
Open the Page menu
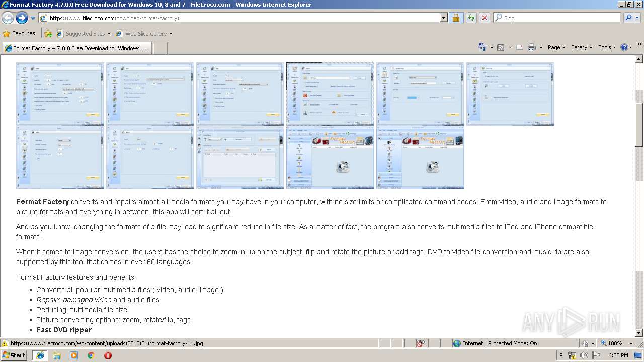click(x=556, y=47)
